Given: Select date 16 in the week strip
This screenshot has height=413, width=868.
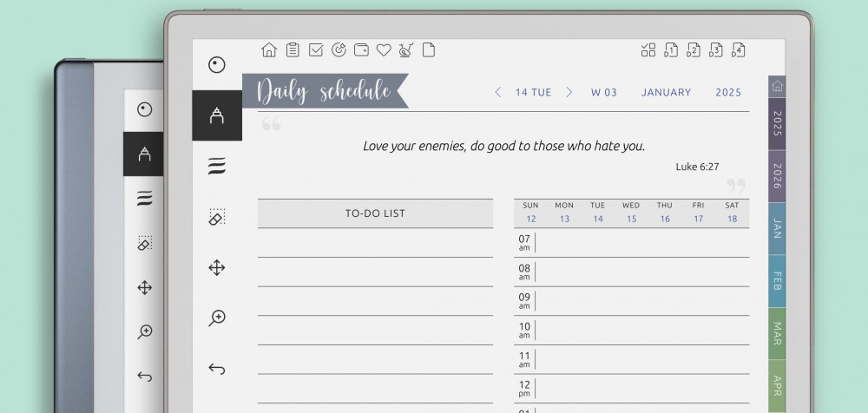Looking at the screenshot, I should [665, 219].
